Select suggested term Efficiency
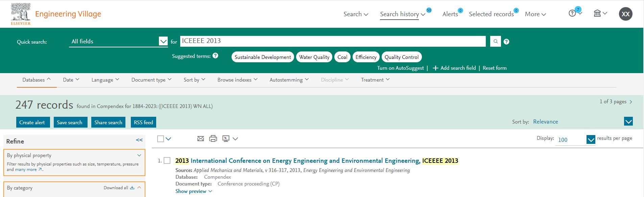Screen dimensions: 644x197 366,57
